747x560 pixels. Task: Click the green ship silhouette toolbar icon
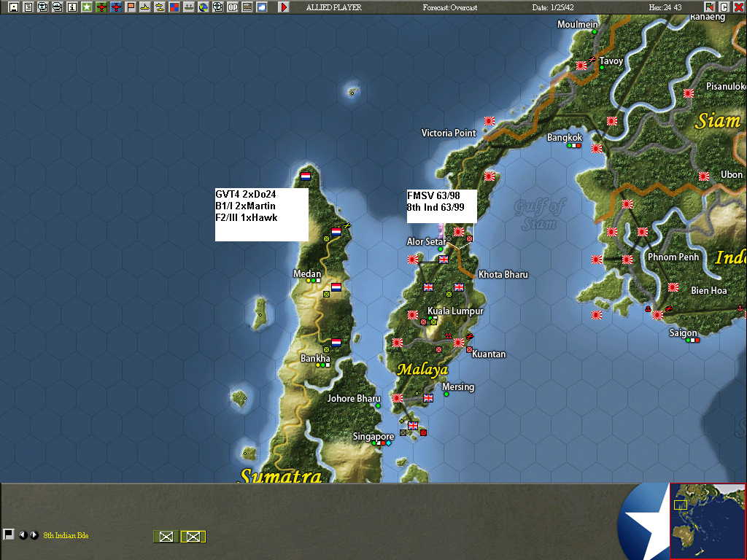[x=189, y=7]
